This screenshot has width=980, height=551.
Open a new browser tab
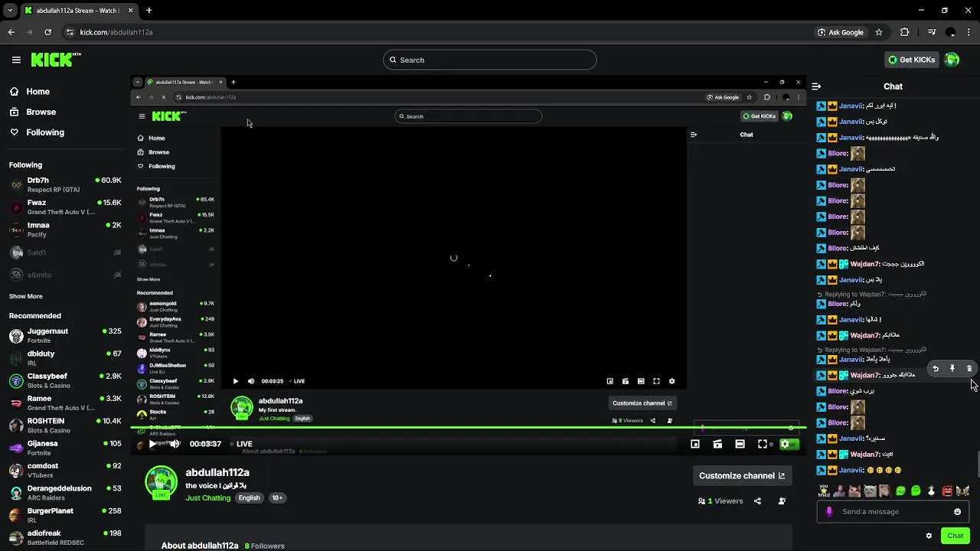tap(149, 11)
